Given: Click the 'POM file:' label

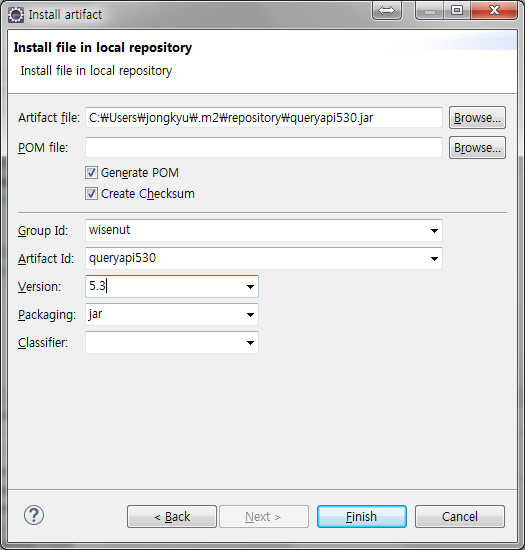Looking at the screenshot, I should (43, 148).
